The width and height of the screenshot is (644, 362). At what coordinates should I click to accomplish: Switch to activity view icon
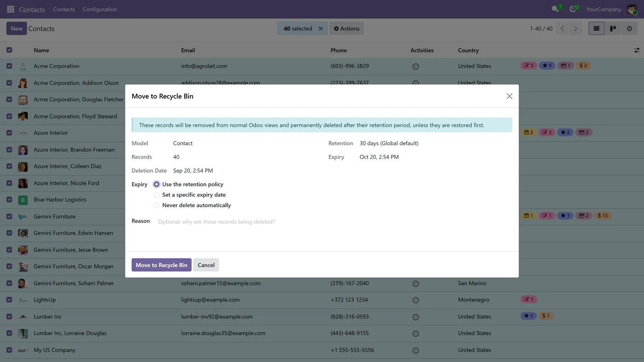click(629, 28)
